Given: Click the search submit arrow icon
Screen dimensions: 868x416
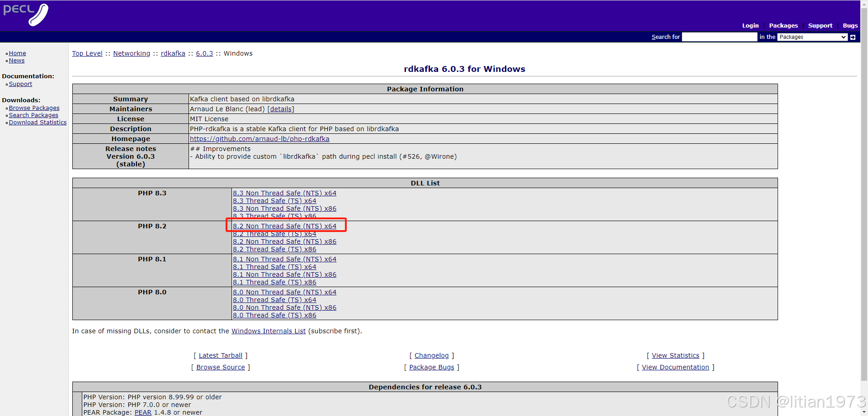Looking at the screenshot, I should [853, 37].
